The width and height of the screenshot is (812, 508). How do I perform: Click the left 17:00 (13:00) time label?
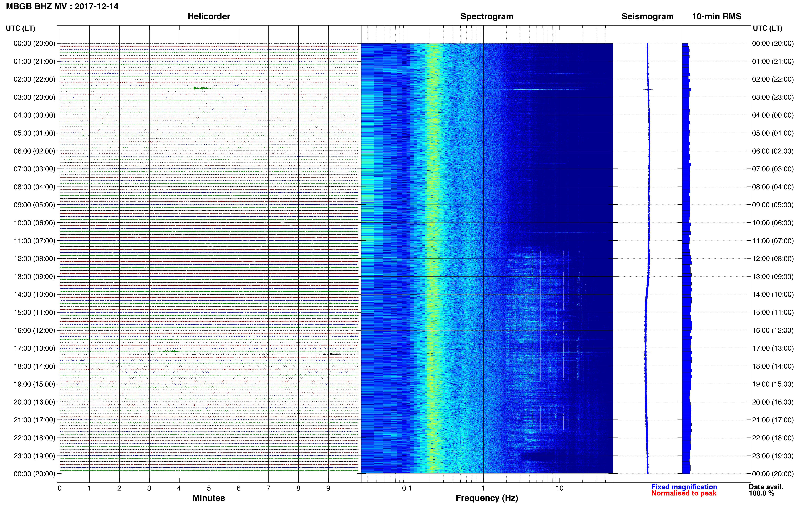[x=34, y=348]
